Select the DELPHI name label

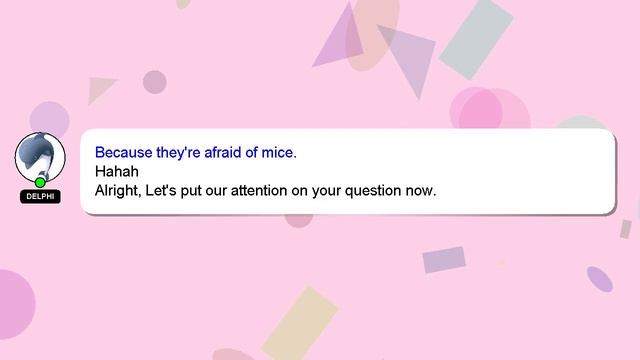click(40, 196)
